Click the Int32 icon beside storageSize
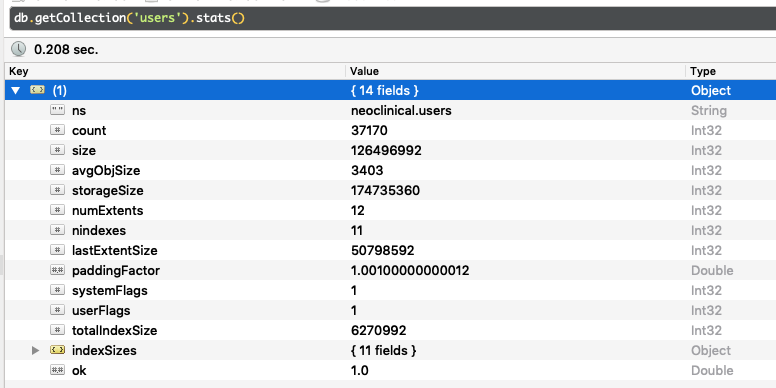 pyautogui.click(x=57, y=190)
